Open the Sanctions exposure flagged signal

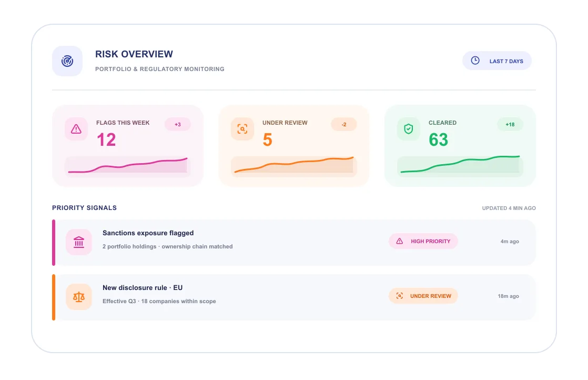point(294,243)
